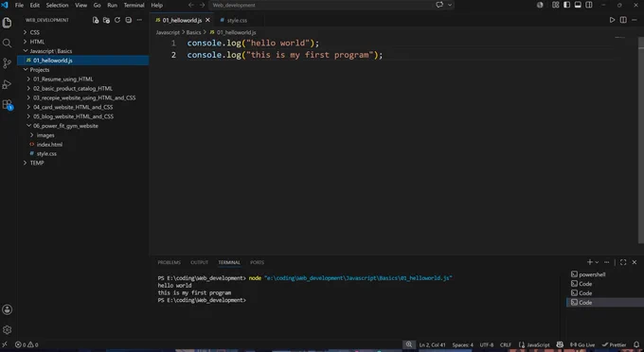Open the new terminal profile dropdown arrow
The width and height of the screenshot is (644, 352).
(597, 262)
